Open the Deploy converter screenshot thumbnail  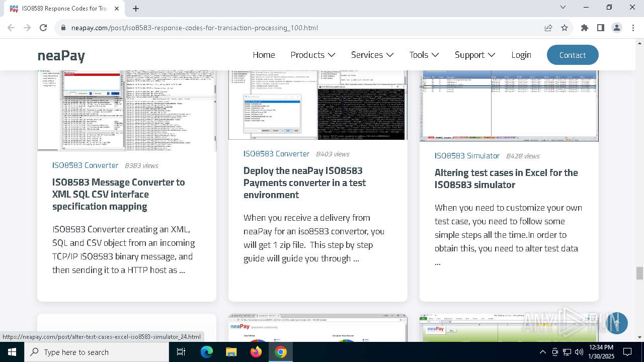(x=318, y=105)
